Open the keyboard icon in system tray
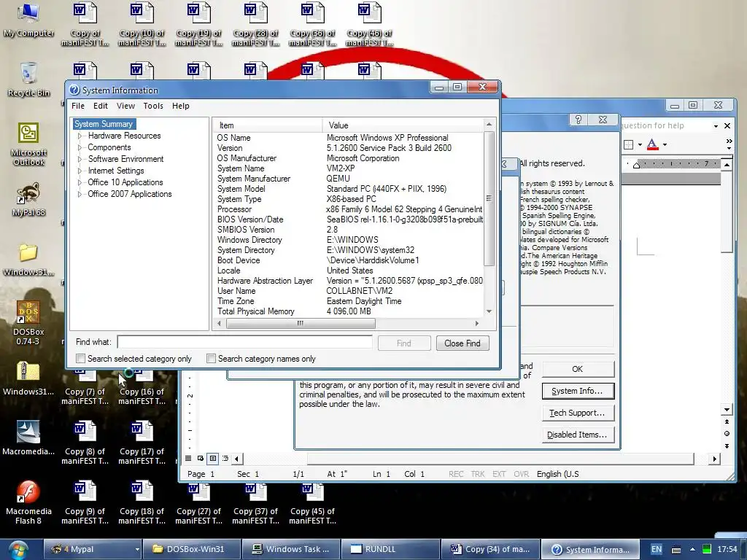 (676, 550)
